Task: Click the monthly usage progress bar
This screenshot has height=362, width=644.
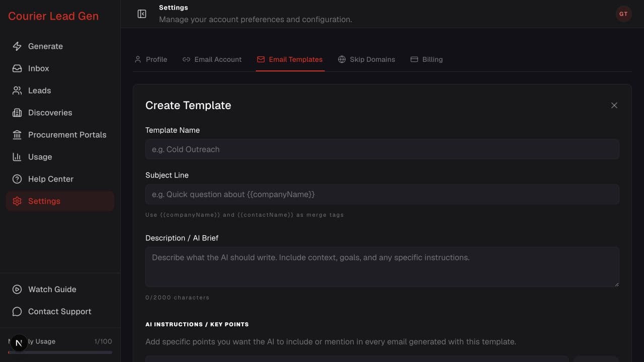Action: (x=60, y=352)
